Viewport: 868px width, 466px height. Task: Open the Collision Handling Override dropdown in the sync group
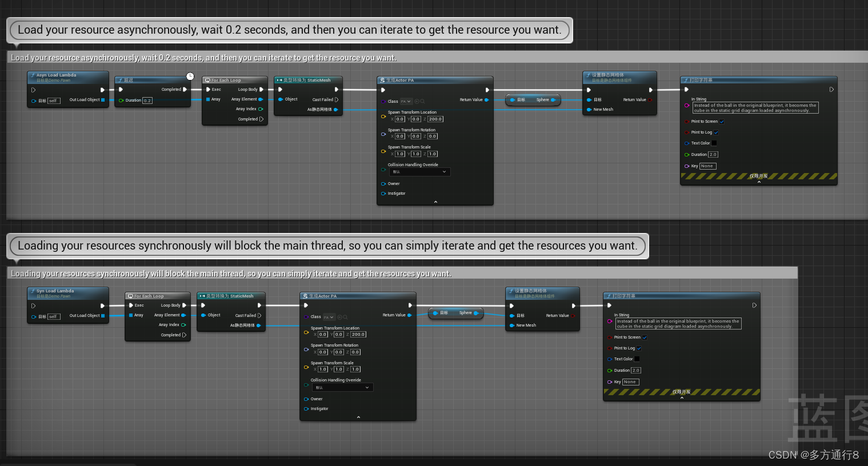pos(342,387)
